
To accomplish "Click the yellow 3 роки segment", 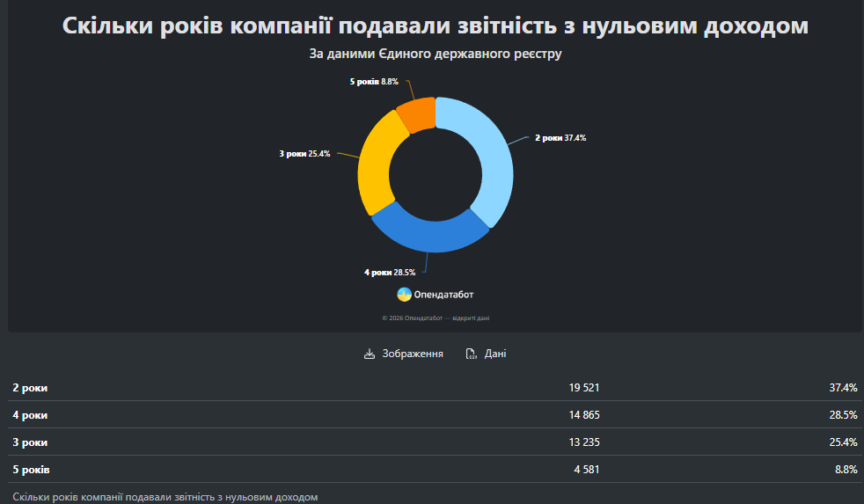I will (377, 164).
